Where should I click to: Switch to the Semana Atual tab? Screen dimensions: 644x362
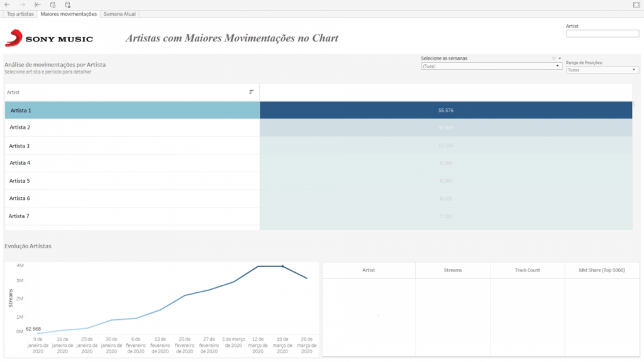[x=119, y=14]
